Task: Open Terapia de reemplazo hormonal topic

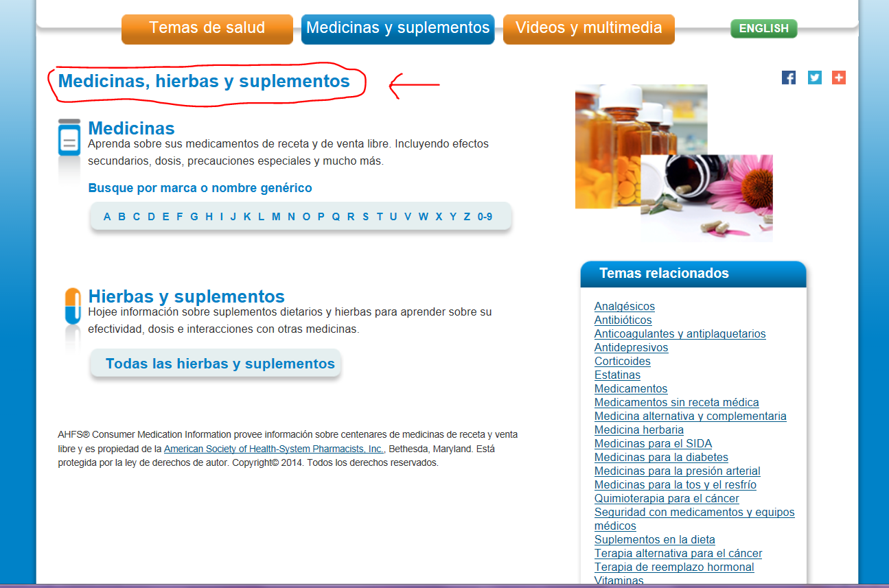Action: pyautogui.click(x=674, y=567)
